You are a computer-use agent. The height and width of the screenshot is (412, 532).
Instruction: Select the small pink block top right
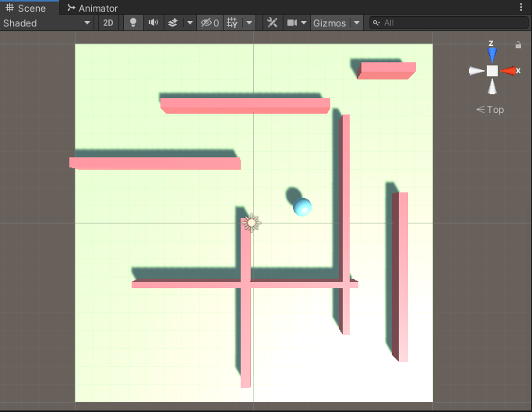pos(386,71)
